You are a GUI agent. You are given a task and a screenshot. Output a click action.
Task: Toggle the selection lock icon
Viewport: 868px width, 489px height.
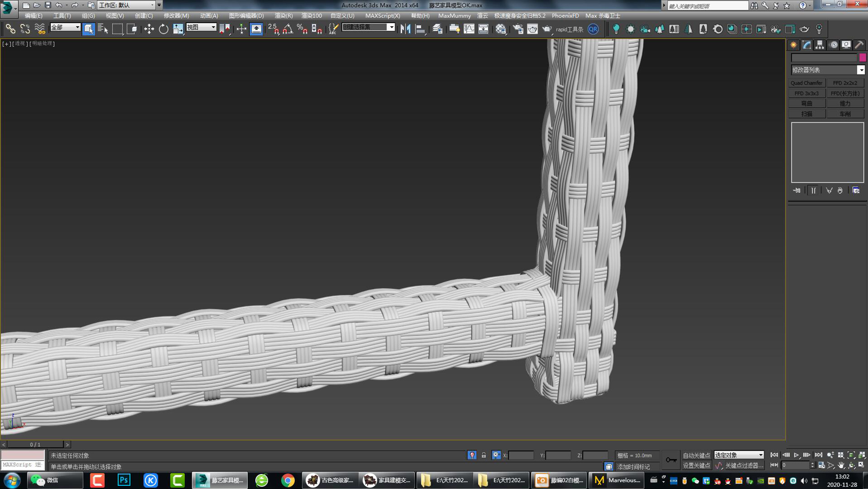pos(484,456)
